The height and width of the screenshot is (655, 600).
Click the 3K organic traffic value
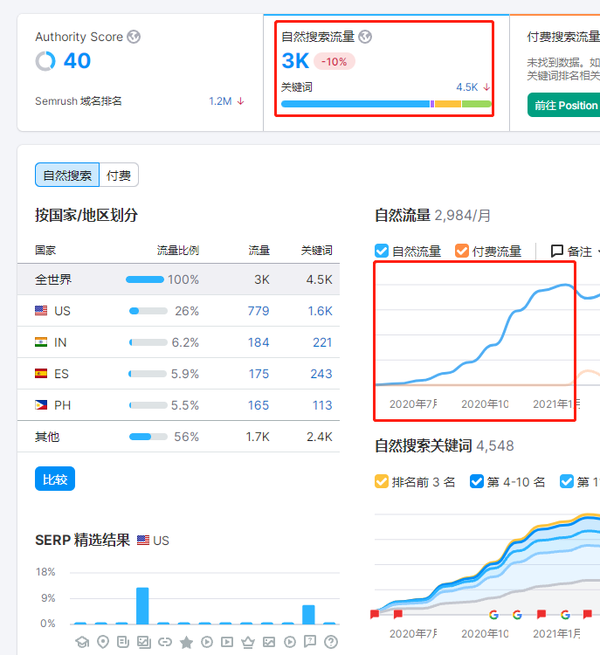pos(295,61)
